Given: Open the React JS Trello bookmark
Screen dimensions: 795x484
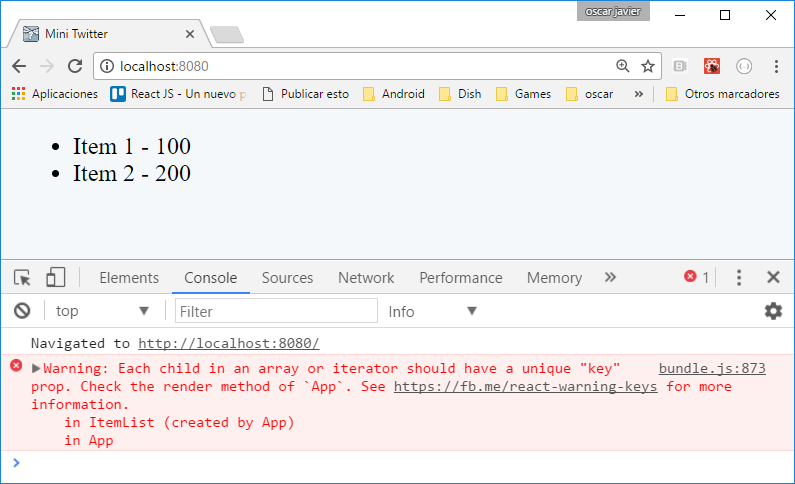Looking at the screenshot, I should pos(178,94).
